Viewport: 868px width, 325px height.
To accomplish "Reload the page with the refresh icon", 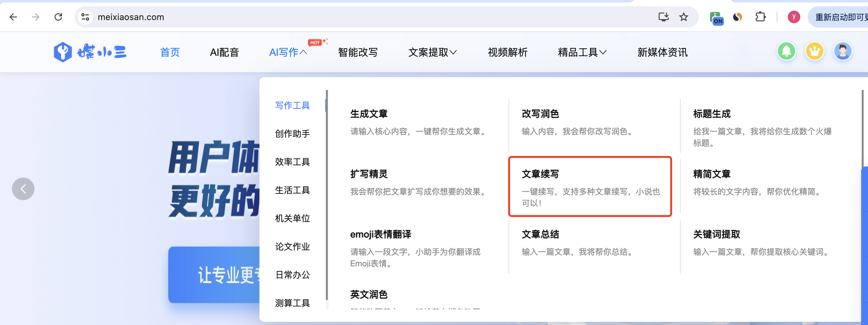I will click(58, 17).
